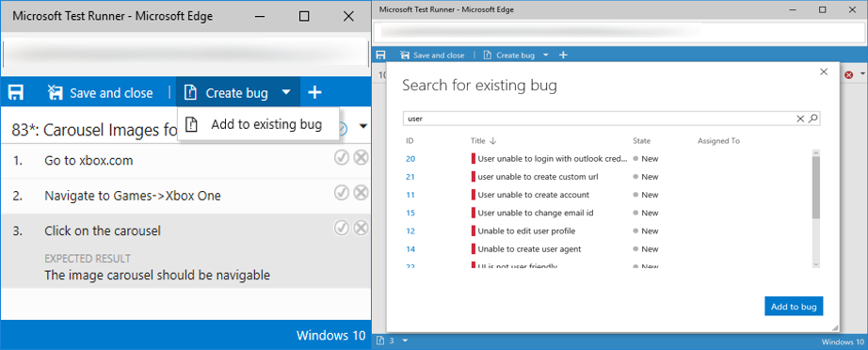Screen dimensions: 868x350
Task: Expand bug count dropdown in bottom status bar
Action: [x=405, y=341]
